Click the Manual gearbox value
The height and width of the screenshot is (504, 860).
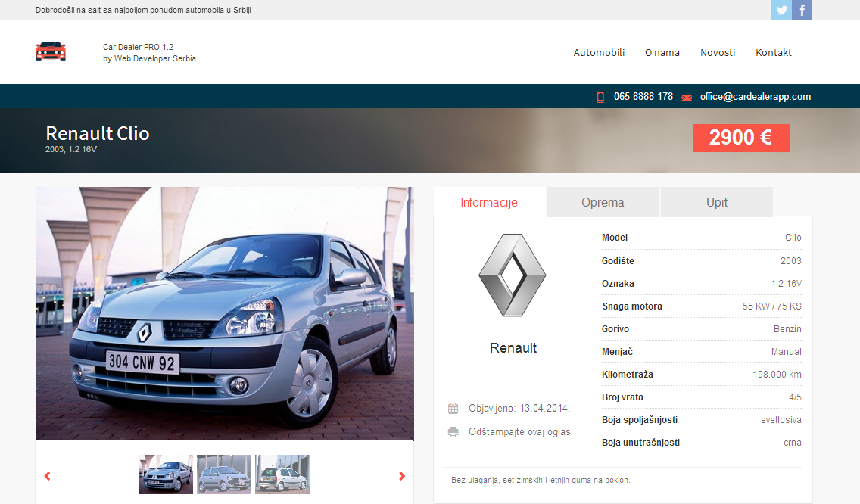click(787, 352)
